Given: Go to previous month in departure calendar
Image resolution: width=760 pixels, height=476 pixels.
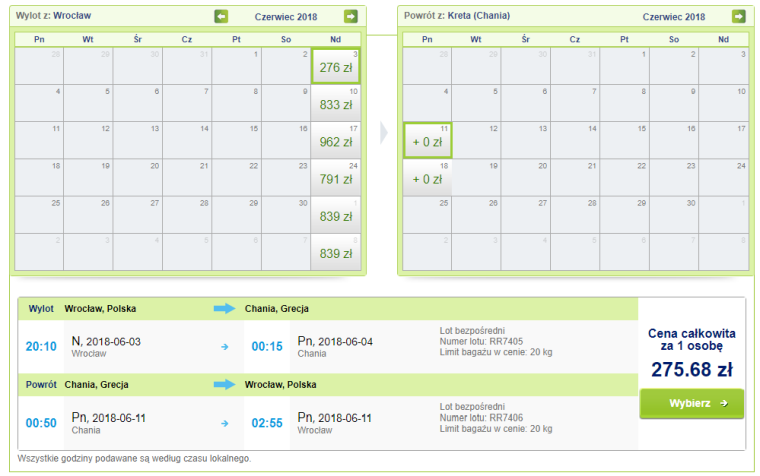Looking at the screenshot, I should 221,16.
